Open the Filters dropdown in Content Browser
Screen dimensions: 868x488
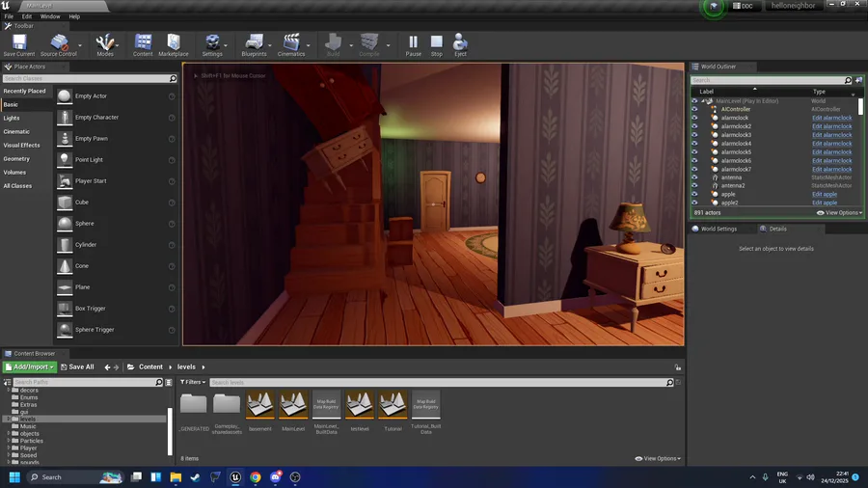point(193,382)
